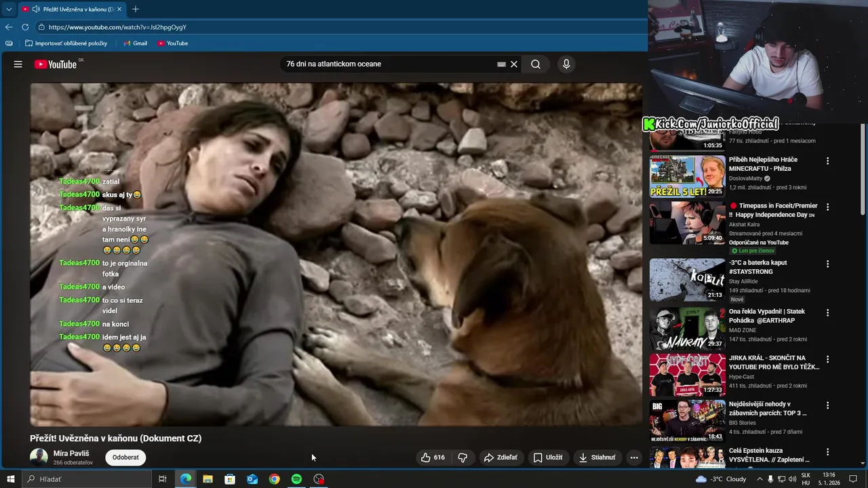This screenshot has height=488, width=868.
Task: Open more actions under the video
Action: tap(634, 457)
